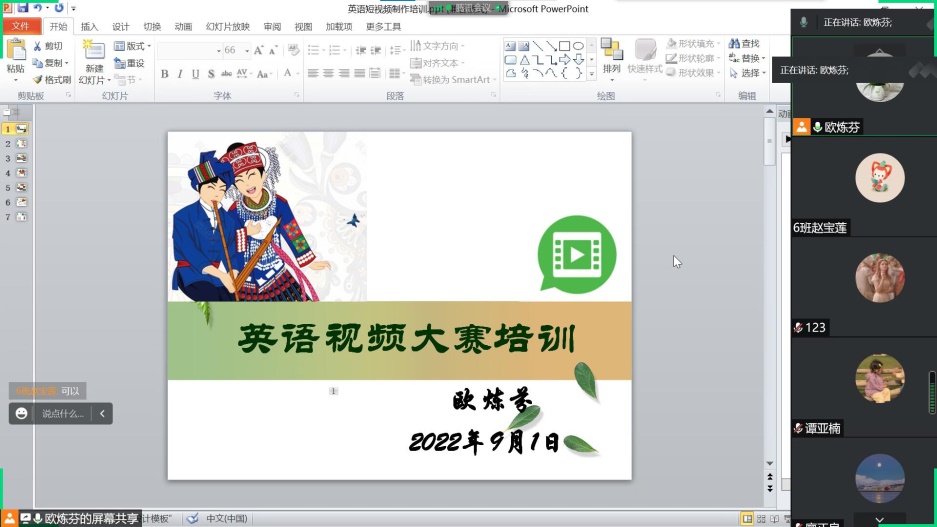The height and width of the screenshot is (527, 937).
Task: Click the chat input field "说点什么"
Action: coord(64,413)
